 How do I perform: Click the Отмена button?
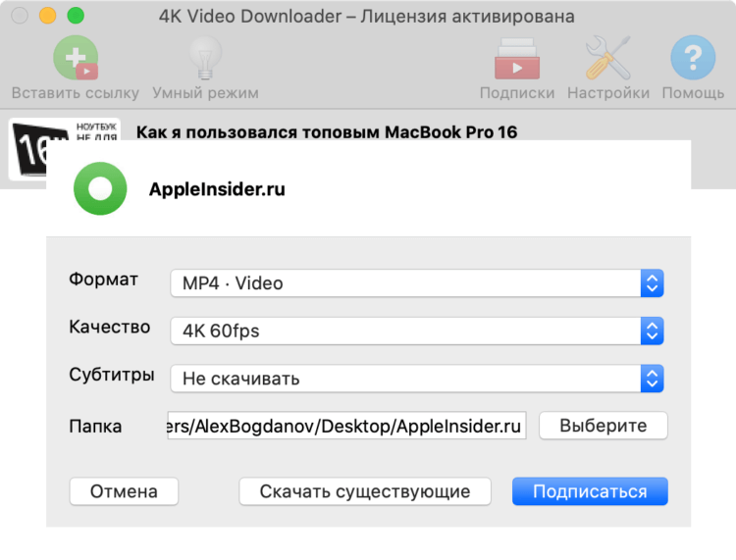(124, 491)
